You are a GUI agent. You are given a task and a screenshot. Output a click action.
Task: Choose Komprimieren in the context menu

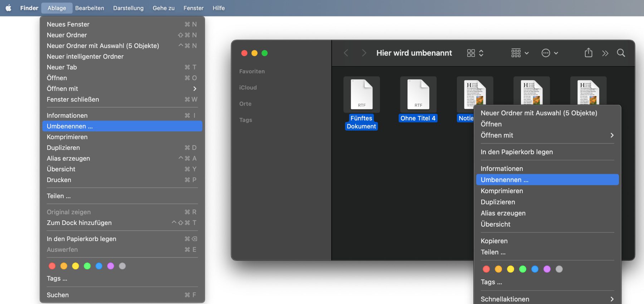coord(502,191)
